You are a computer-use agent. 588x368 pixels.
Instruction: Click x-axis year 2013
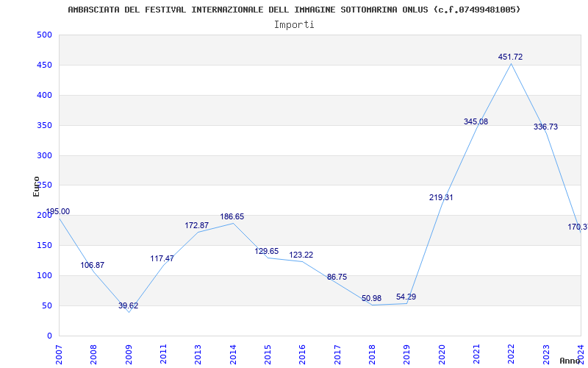pyautogui.click(x=198, y=355)
